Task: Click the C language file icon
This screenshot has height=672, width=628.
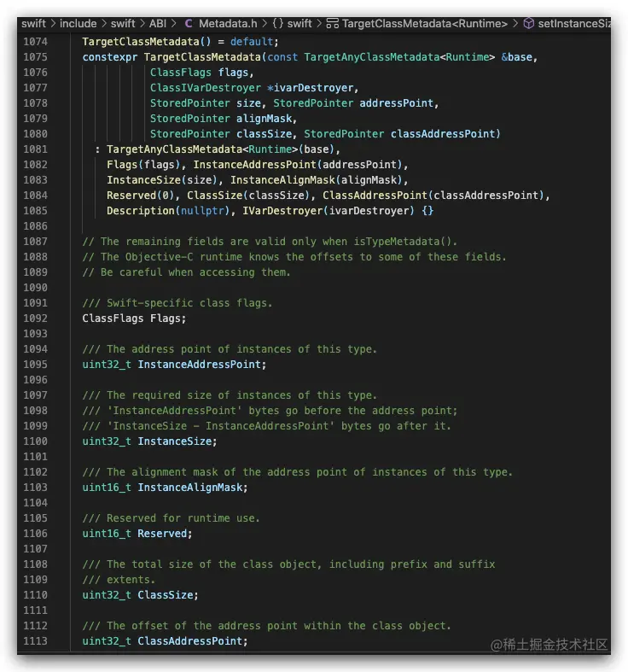Action: click(189, 24)
